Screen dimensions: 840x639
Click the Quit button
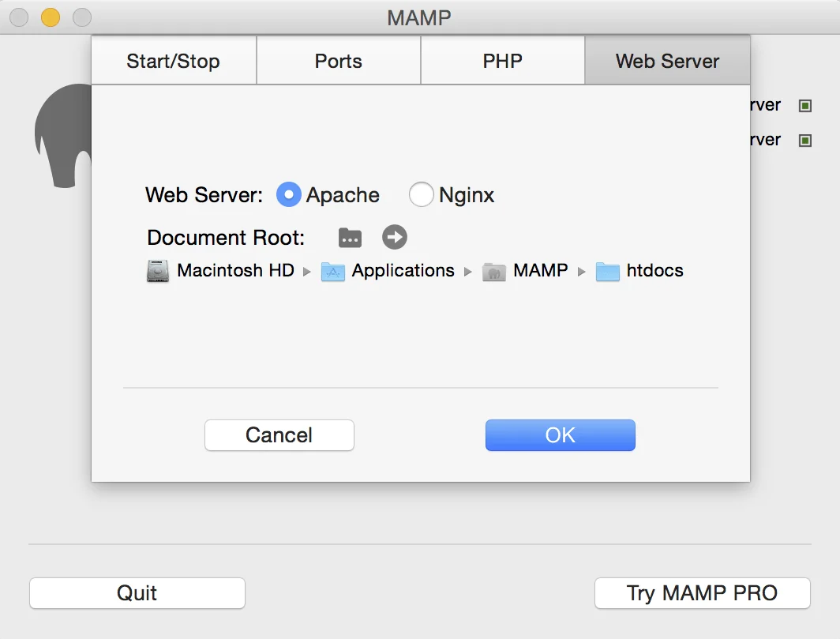click(x=137, y=593)
